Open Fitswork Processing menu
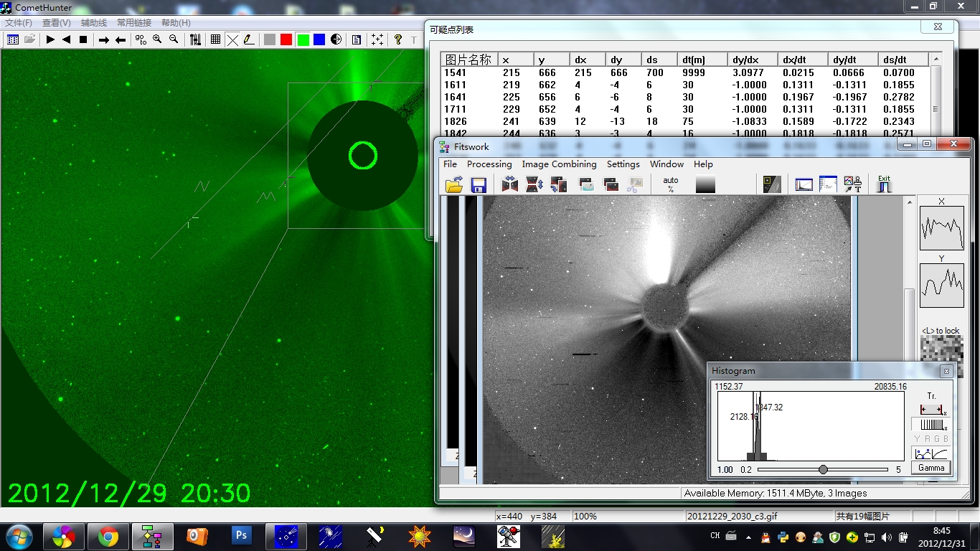The height and width of the screenshot is (551, 980). (489, 164)
